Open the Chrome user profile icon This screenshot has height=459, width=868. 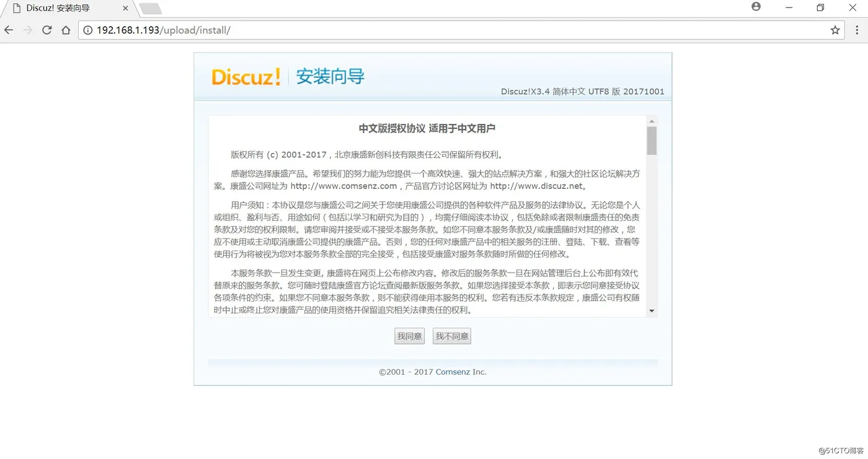click(x=756, y=7)
